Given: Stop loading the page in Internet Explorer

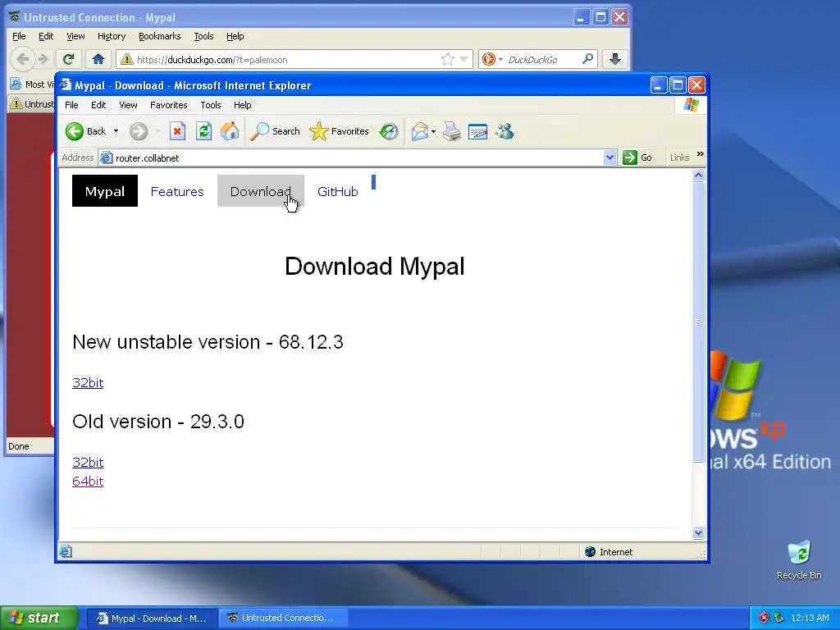Looking at the screenshot, I should (x=177, y=131).
